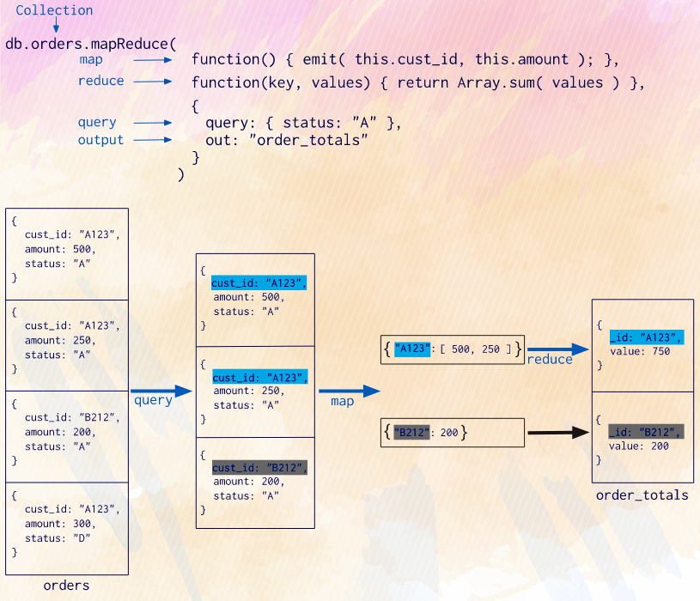Click the document with status D in orders
The height and width of the screenshot is (601, 700).
[x=66, y=524]
